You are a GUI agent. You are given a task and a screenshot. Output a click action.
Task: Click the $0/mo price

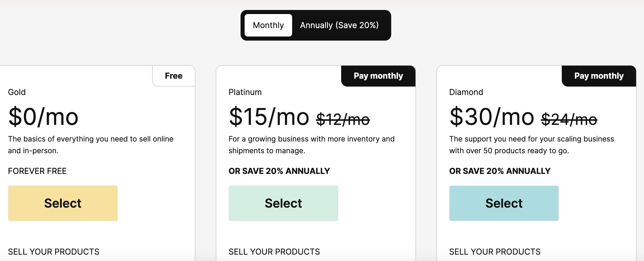(43, 117)
